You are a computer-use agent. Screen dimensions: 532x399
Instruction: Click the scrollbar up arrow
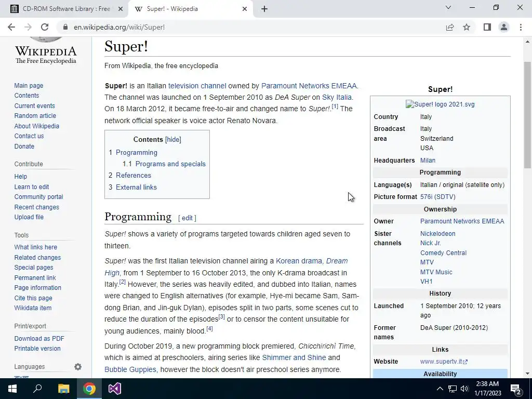pos(527,42)
